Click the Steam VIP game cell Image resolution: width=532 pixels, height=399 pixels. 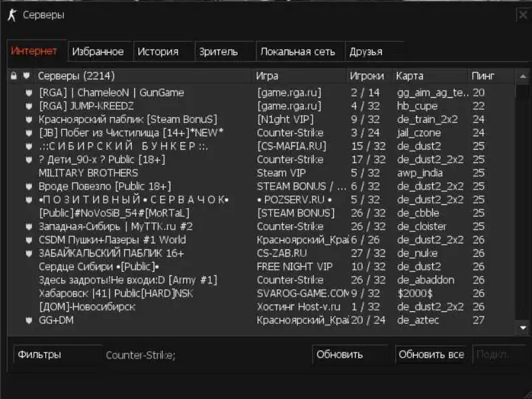point(281,173)
